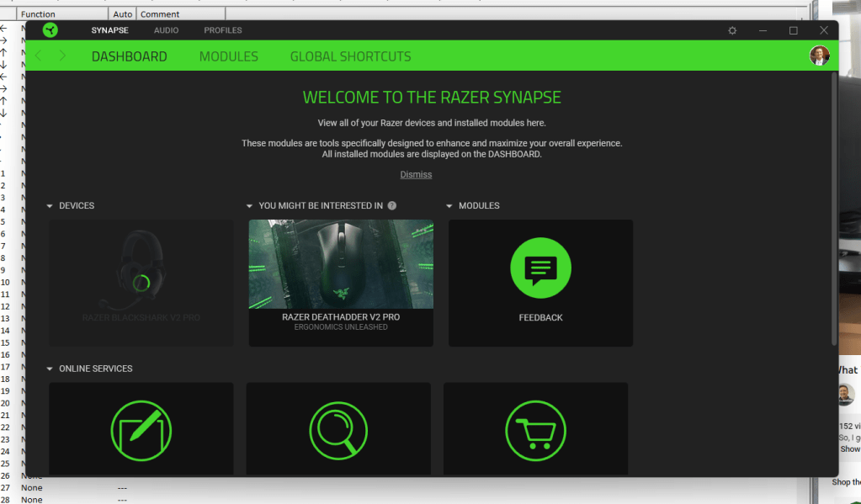Collapse the Devices section
861x504 pixels.
[50, 206]
